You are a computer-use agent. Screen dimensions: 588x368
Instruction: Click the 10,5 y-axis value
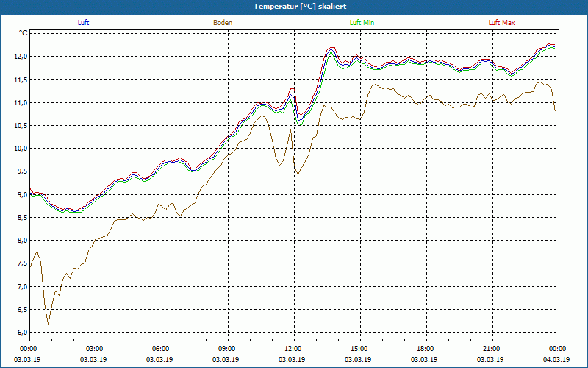point(21,125)
